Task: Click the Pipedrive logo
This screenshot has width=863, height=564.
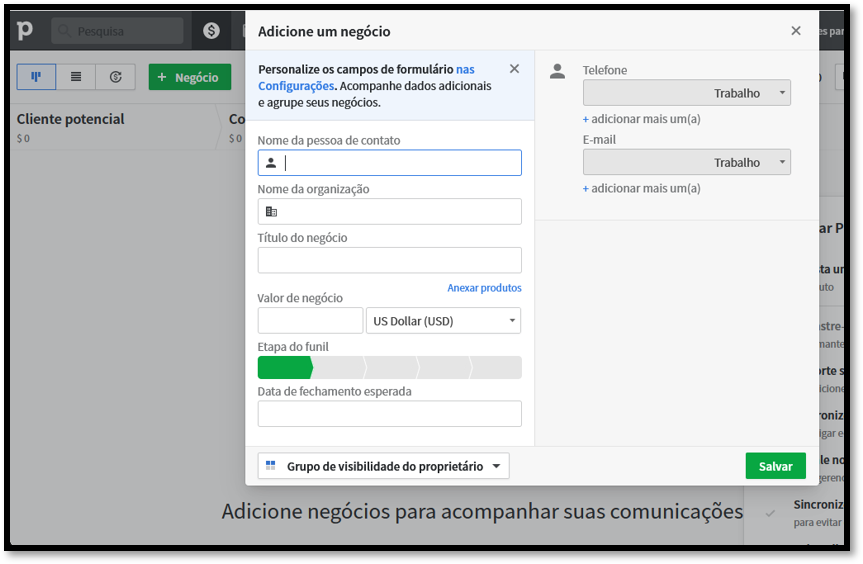Action: 24,30
